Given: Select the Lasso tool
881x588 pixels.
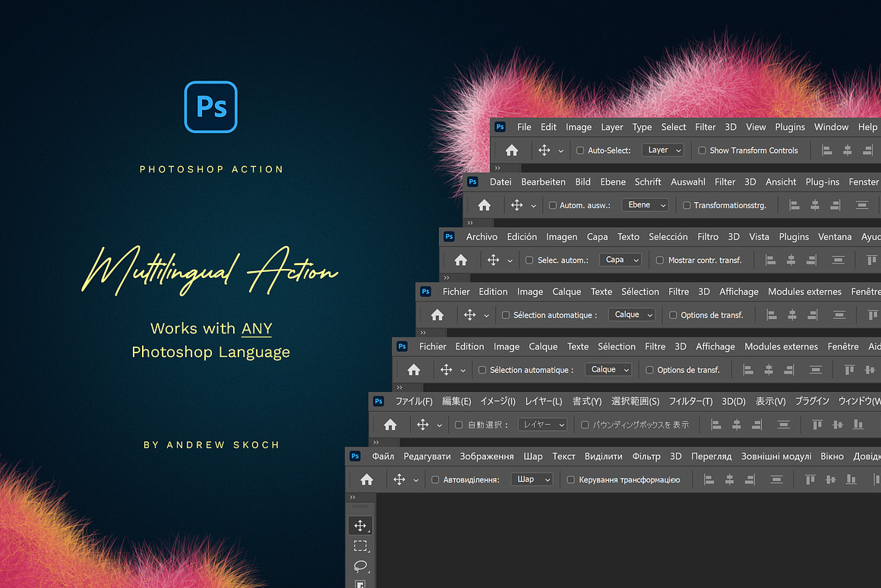Looking at the screenshot, I should tap(361, 566).
